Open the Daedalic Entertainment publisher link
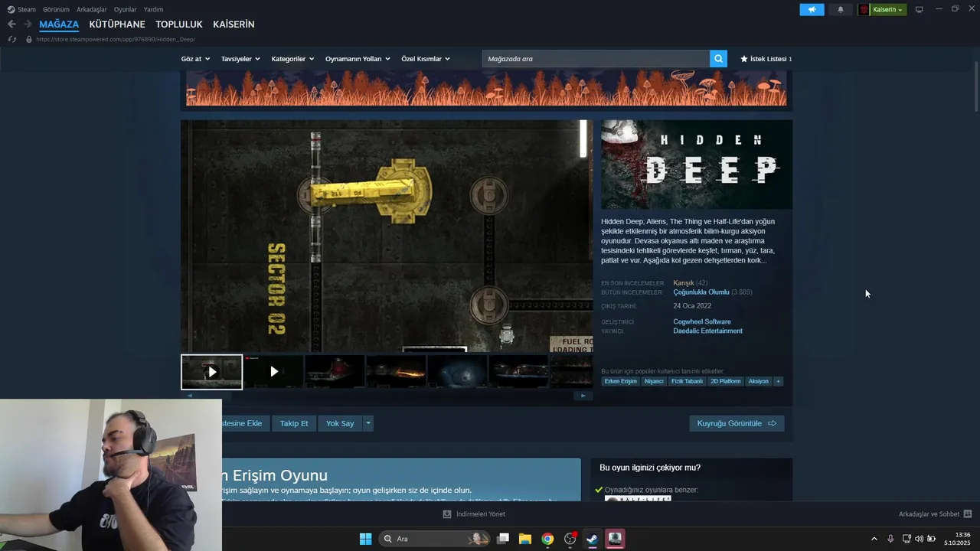This screenshot has width=980, height=551. pos(707,331)
